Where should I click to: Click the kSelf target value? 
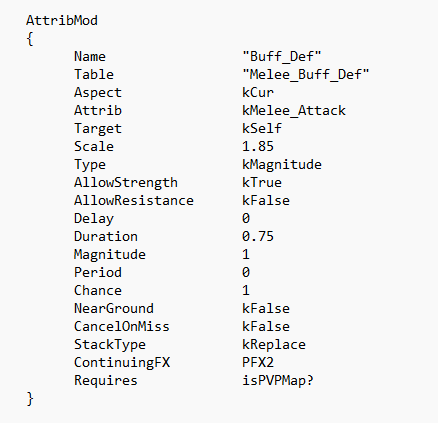tap(262, 128)
